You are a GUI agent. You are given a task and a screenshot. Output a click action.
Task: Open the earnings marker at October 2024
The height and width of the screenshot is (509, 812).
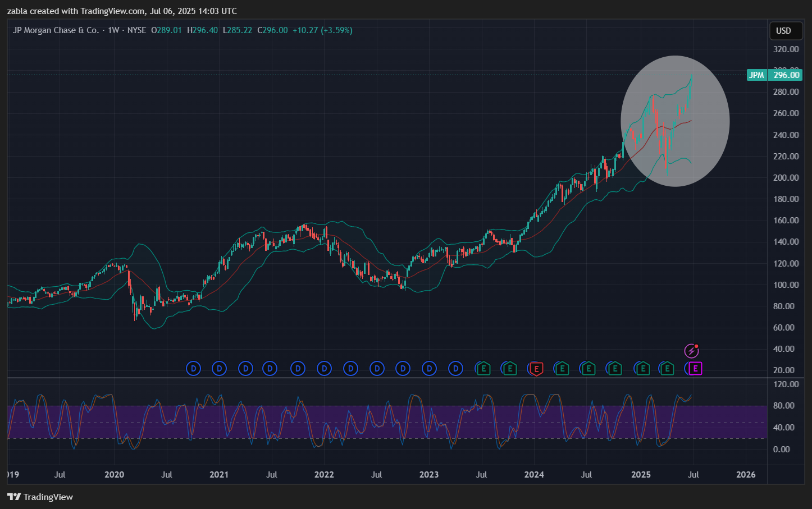coord(614,369)
